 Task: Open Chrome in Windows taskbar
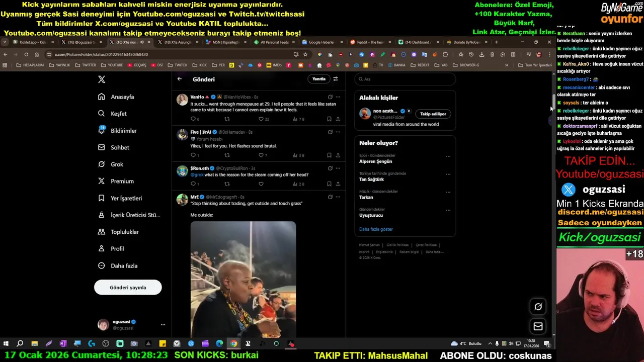tap(233, 344)
